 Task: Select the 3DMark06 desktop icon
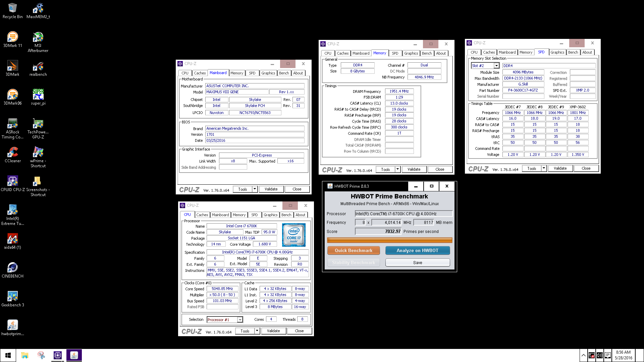(12, 97)
